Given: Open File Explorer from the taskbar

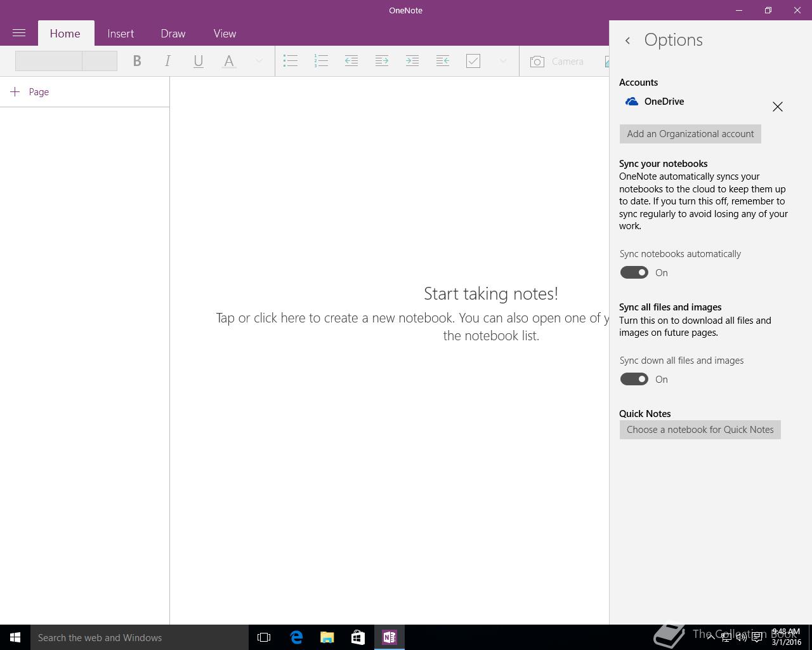Looking at the screenshot, I should [x=327, y=637].
